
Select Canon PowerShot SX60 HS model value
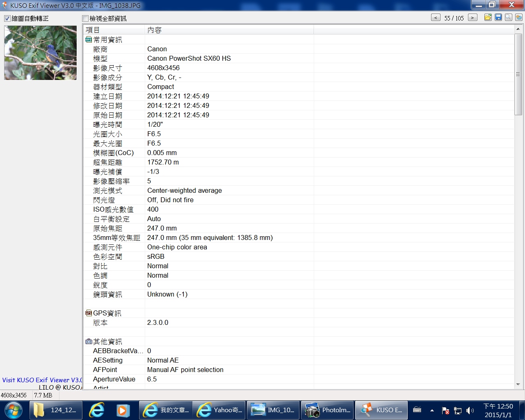[x=189, y=59]
